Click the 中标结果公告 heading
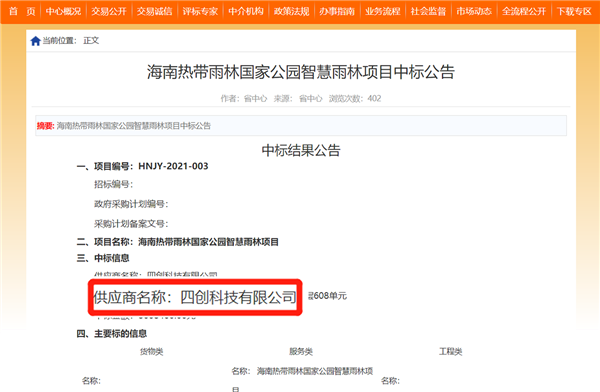 [x=301, y=150]
